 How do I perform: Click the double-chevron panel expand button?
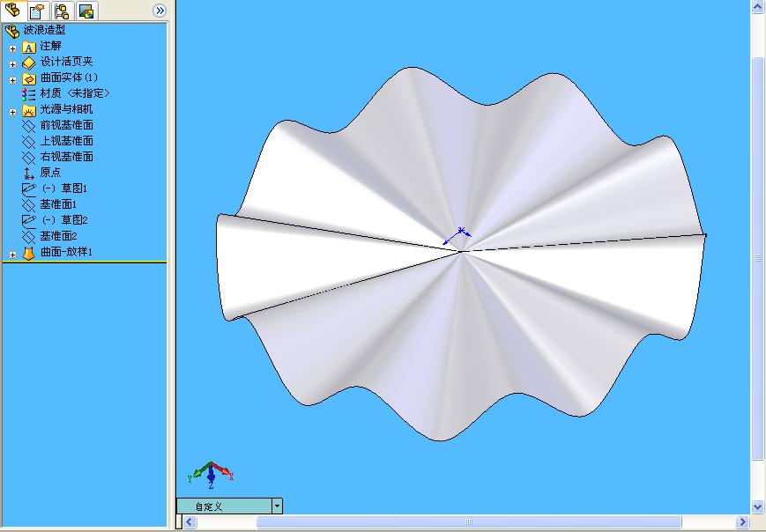pos(159,11)
